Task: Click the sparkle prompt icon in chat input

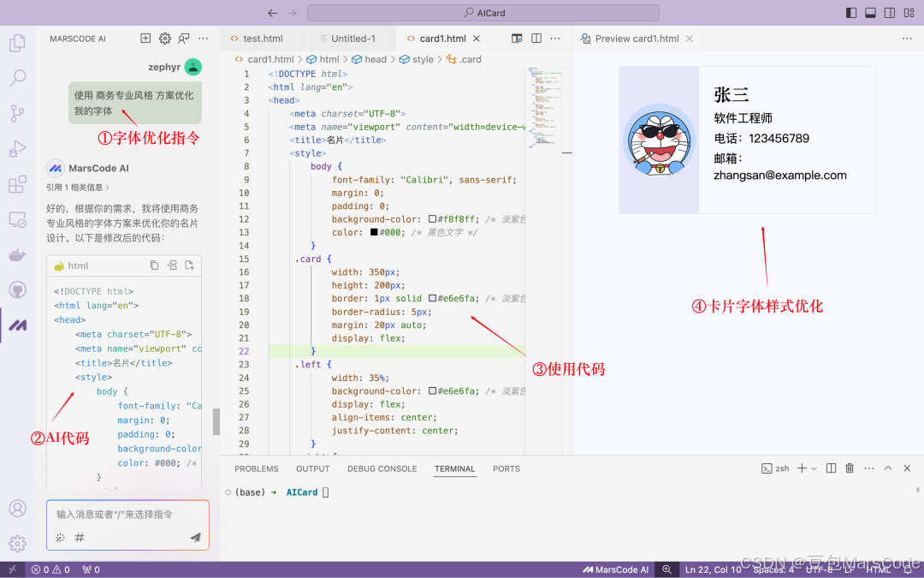Action: coord(60,537)
